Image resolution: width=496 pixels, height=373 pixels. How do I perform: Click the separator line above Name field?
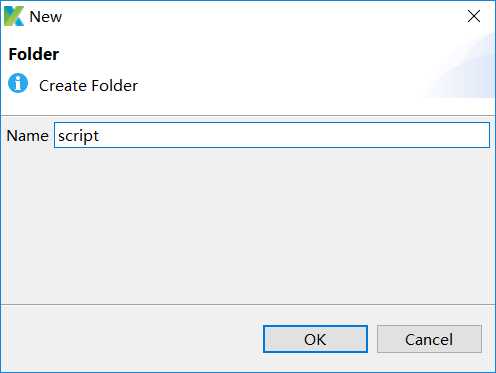248,116
